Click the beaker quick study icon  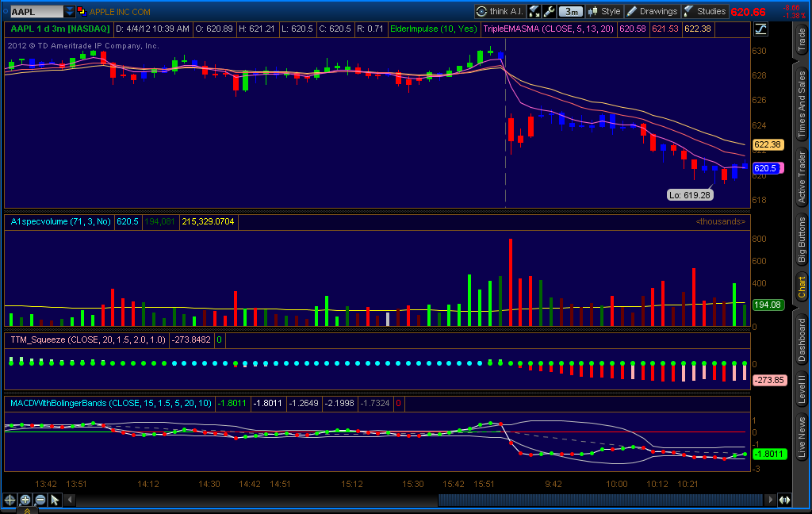tap(534, 11)
